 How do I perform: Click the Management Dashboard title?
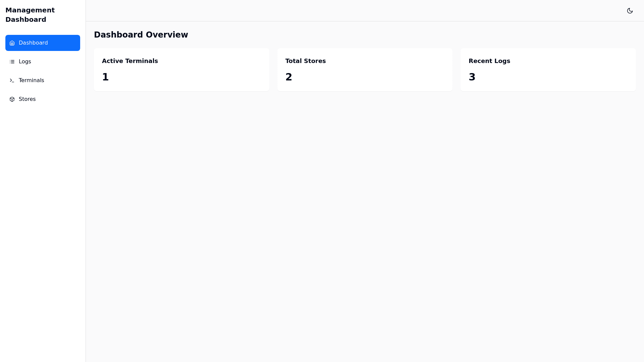point(30,15)
